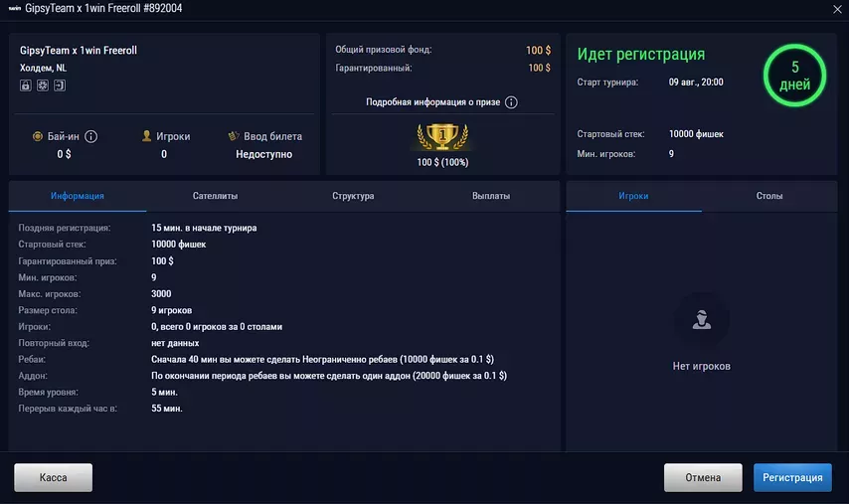The image size is (849, 504).
Task: Click the gold first-place trophy icon
Action: pos(442,137)
